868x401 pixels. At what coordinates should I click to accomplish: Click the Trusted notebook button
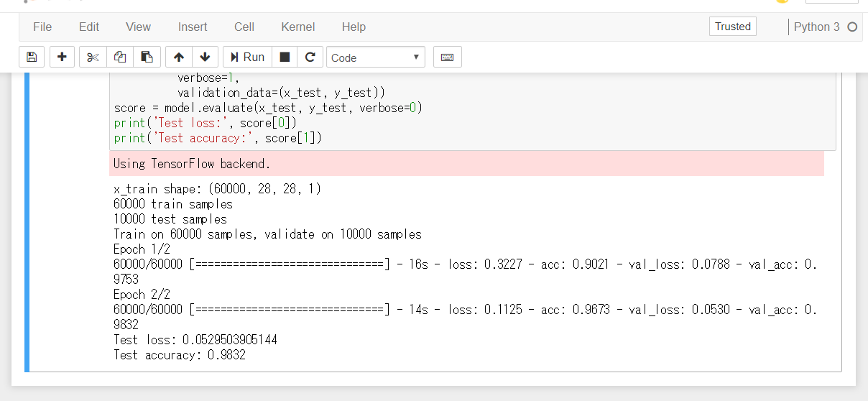(x=733, y=27)
